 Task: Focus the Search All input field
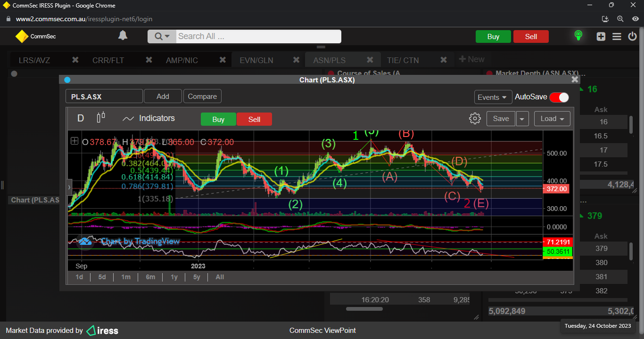coord(258,36)
